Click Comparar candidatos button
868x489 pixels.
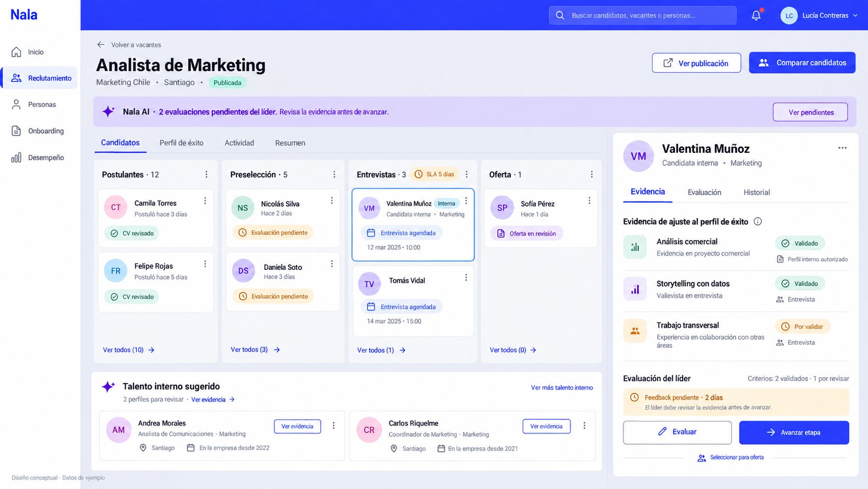[802, 63]
